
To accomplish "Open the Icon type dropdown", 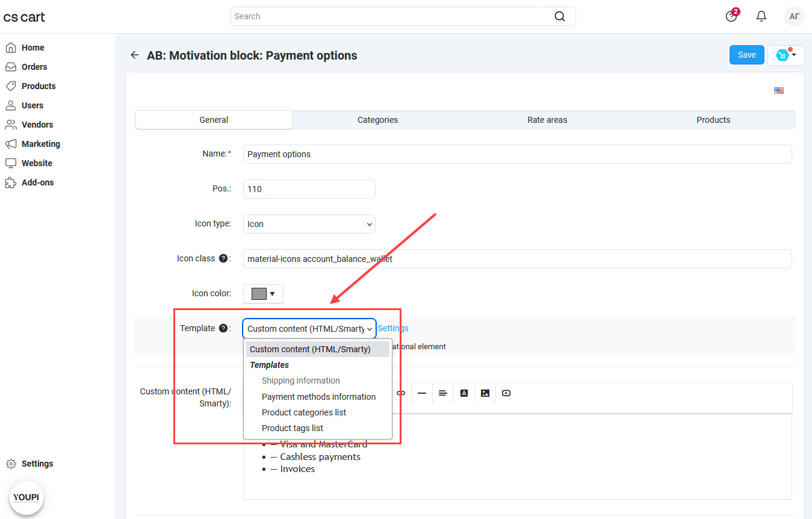I will tap(309, 224).
